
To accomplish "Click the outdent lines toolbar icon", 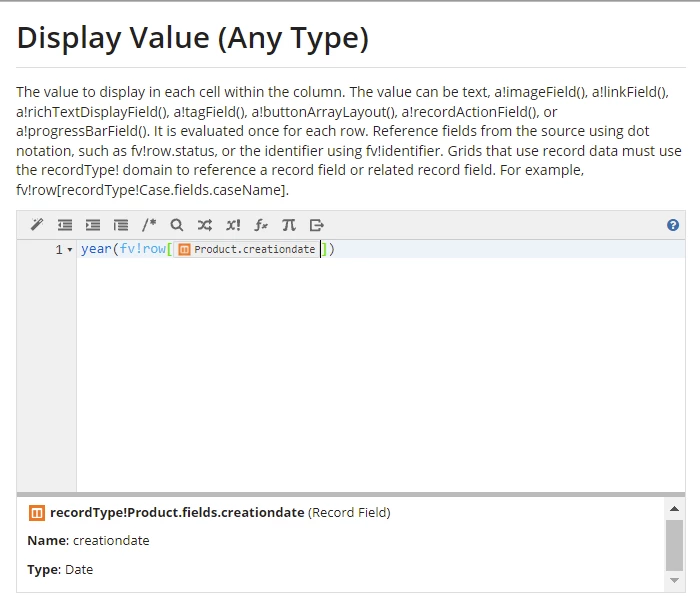I will point(65,225).
